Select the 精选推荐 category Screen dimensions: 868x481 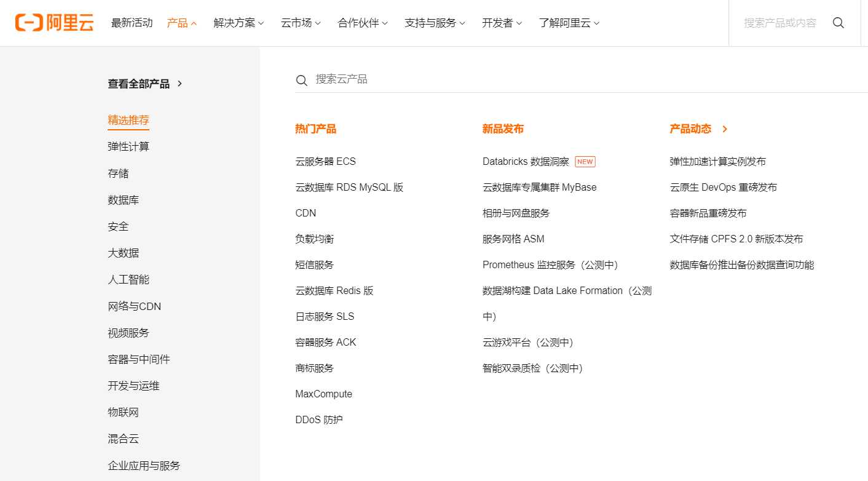pos(128,120)
